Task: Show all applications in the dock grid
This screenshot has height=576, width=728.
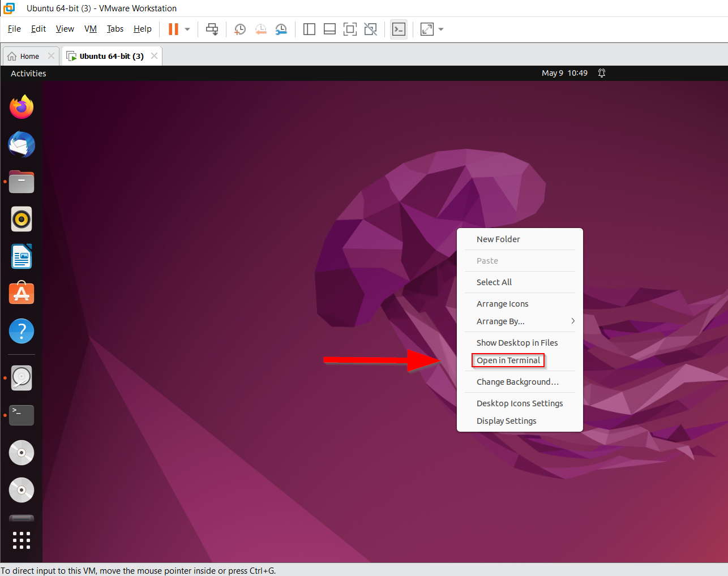Action: coord(21,540)
